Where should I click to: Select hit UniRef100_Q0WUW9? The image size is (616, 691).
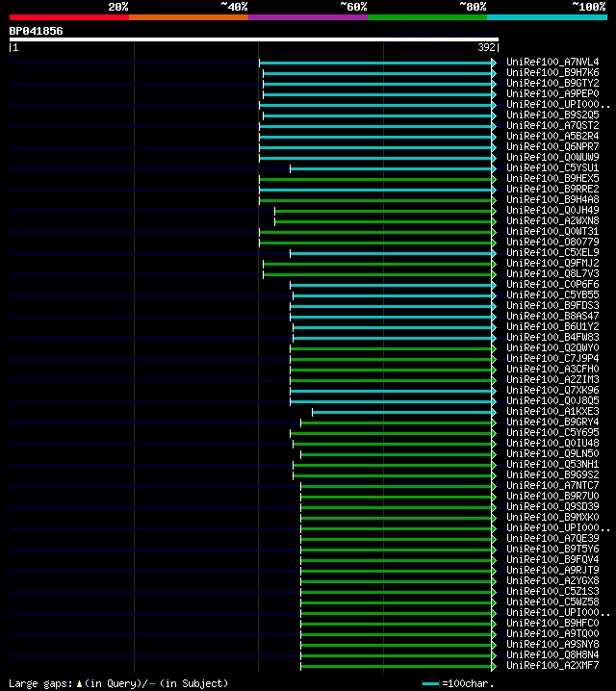(552, 157)
